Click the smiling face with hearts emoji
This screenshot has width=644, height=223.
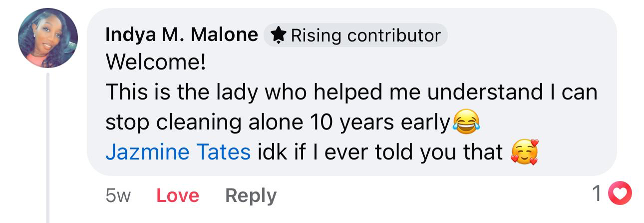(525, 152)
